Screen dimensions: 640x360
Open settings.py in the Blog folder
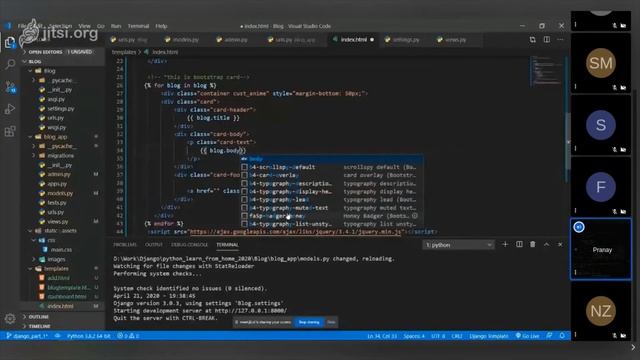point(61,109)
